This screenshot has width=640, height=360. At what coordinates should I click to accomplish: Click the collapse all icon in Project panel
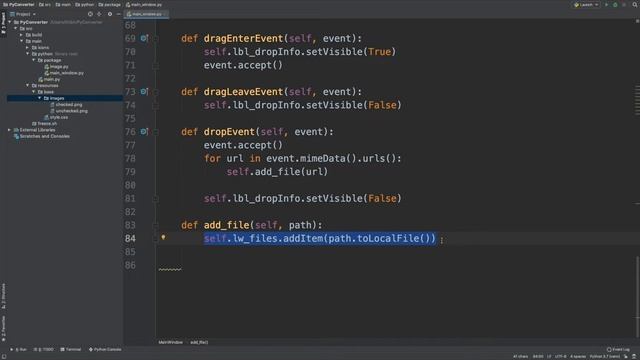99,14
